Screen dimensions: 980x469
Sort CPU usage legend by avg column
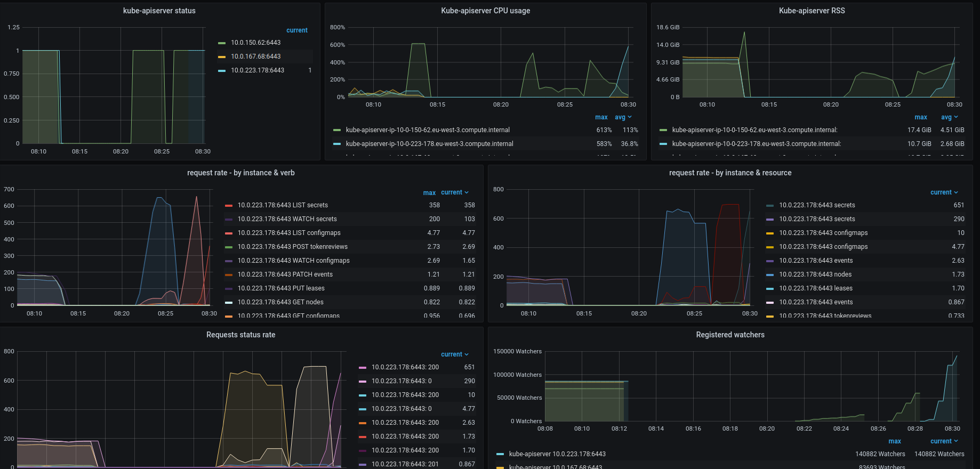(x=623, y=117)
